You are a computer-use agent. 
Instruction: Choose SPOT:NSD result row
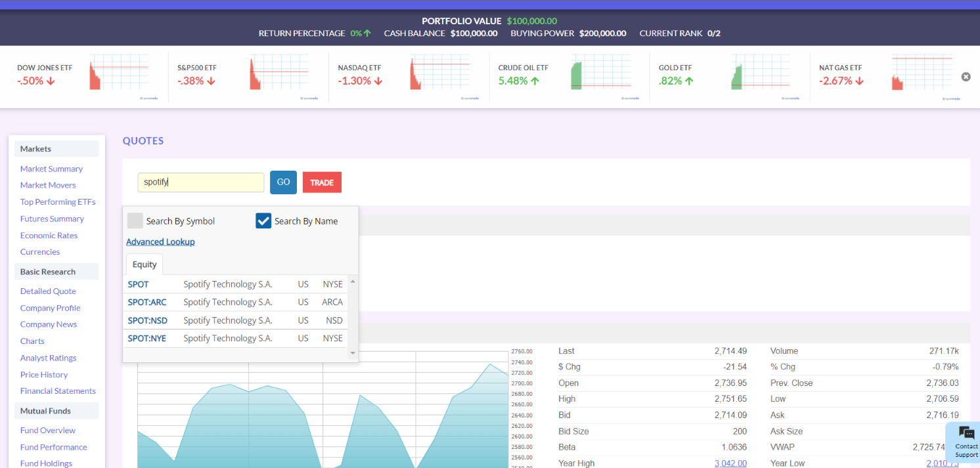pos(236,320)
